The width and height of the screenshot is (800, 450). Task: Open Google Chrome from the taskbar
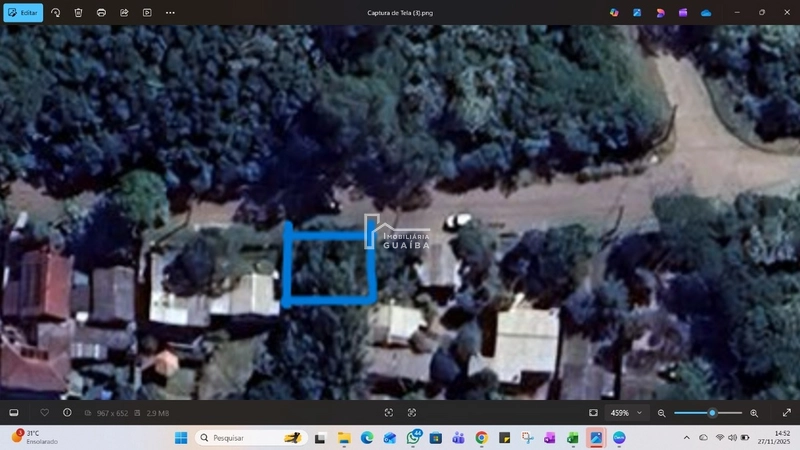click(x=481, y=438)
